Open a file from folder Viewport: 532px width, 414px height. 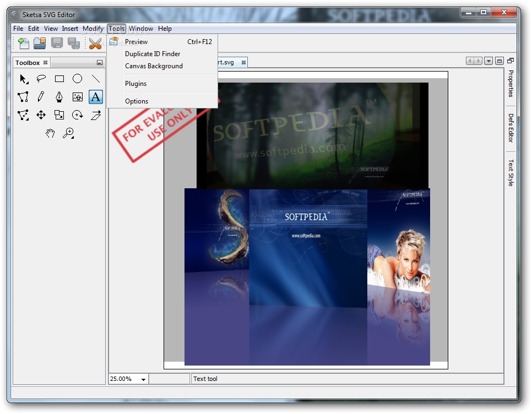coord(40,43)
